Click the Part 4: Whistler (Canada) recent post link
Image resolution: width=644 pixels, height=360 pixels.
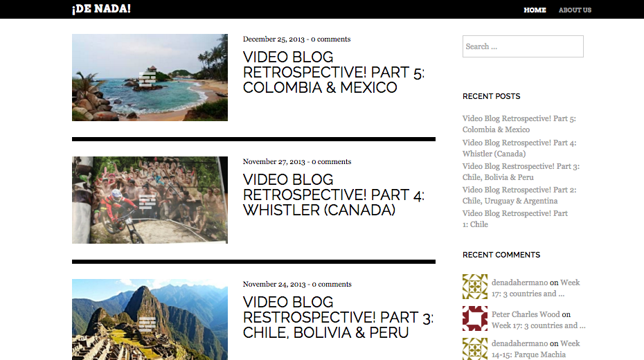pos(519,148)
